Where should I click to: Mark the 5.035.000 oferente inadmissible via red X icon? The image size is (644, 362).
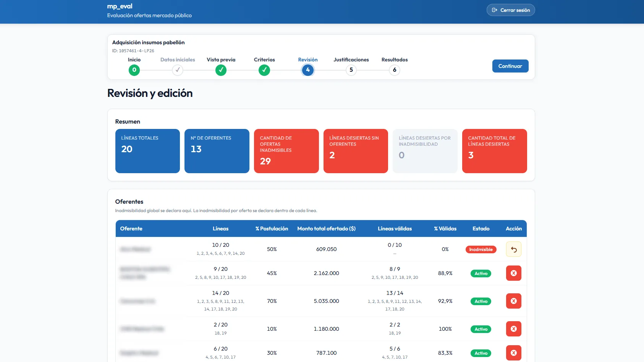513,301
